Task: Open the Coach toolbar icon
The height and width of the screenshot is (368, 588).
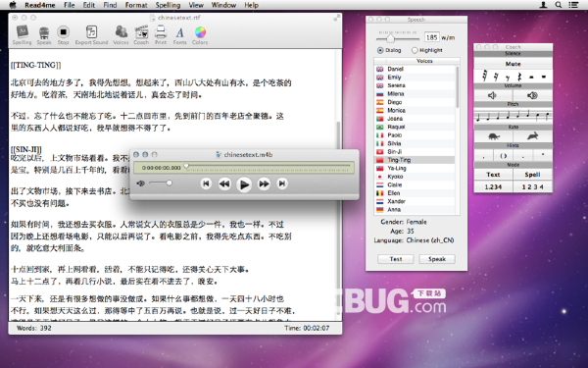Action: [141, 35]
